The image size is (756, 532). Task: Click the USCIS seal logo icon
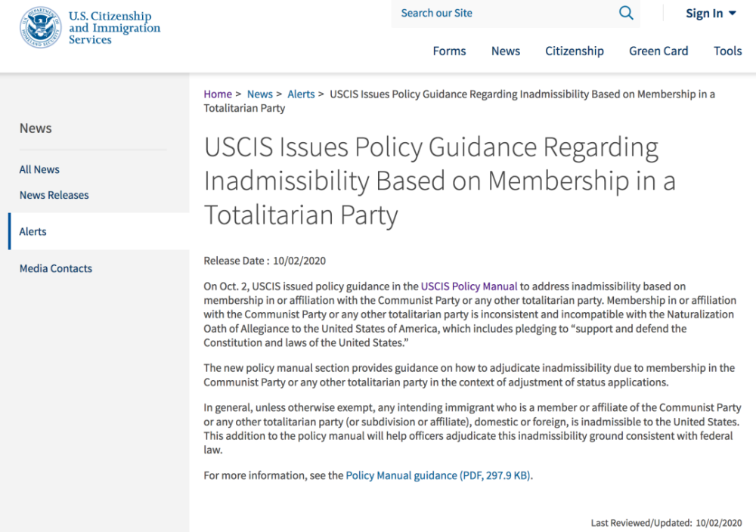(x=39, y=27)
